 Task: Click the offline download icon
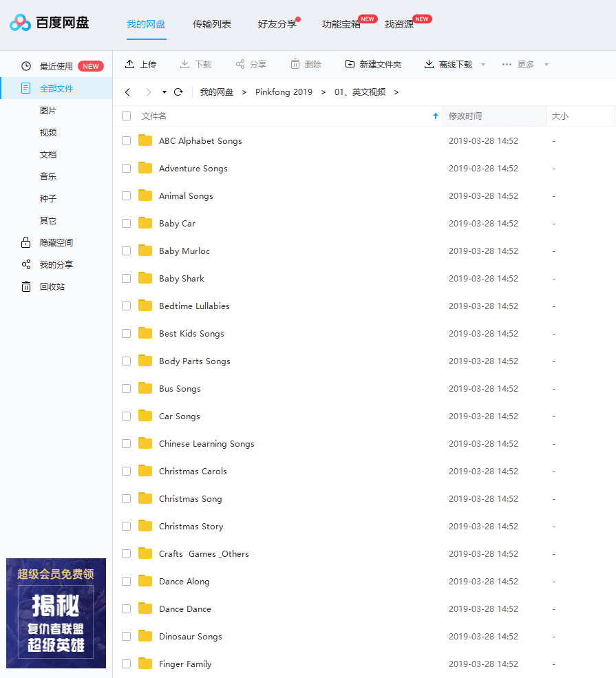click(429, 64)
